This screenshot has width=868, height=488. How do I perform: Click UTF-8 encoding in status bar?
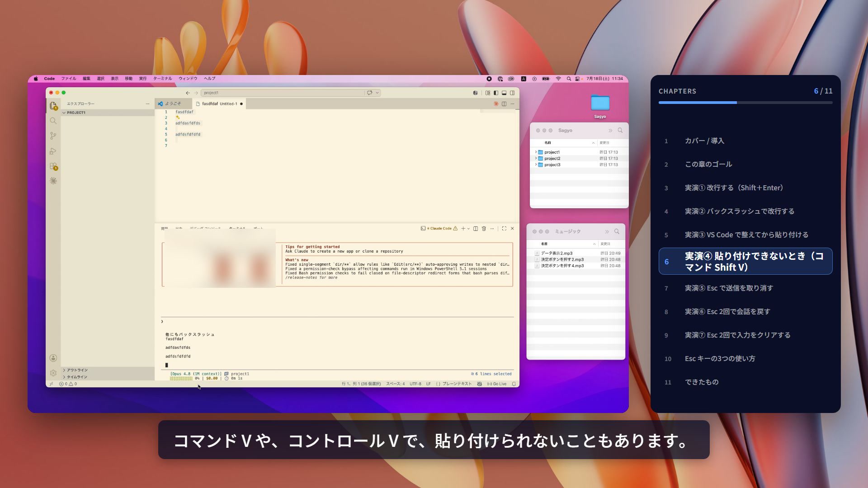coord(415,384)
